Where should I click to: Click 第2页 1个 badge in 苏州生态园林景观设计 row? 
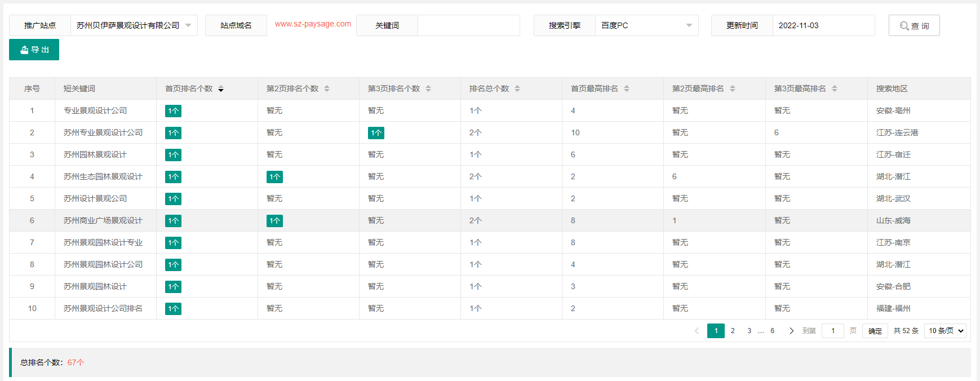tap(274, 177)
